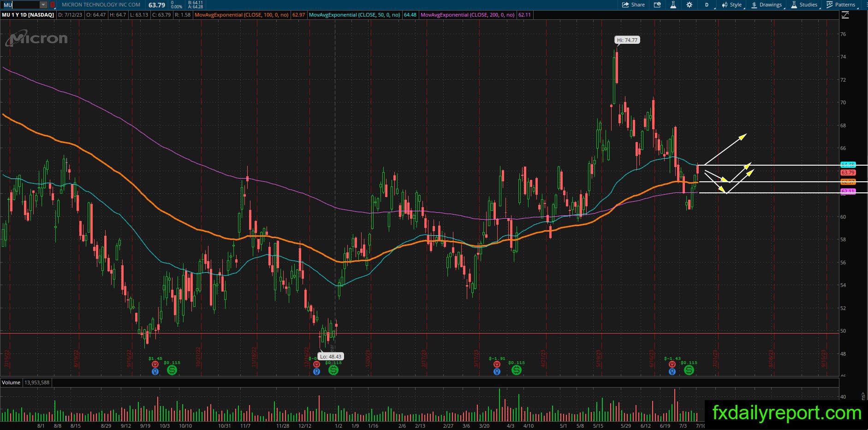Screen dimensions: 868x430
Task: Click the MU 1 Y 1D [NASDAQ] chart label
Action: 28,15
